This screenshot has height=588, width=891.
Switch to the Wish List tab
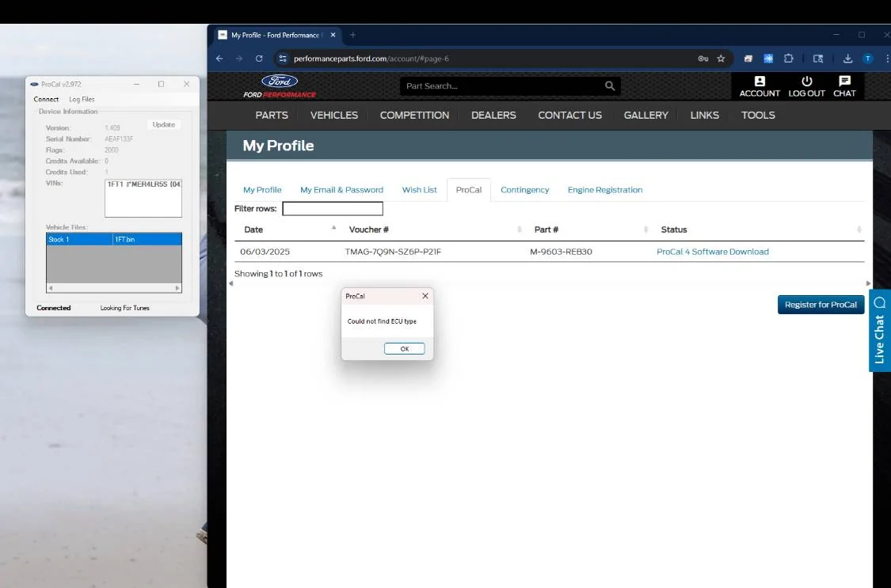(419, 190)
